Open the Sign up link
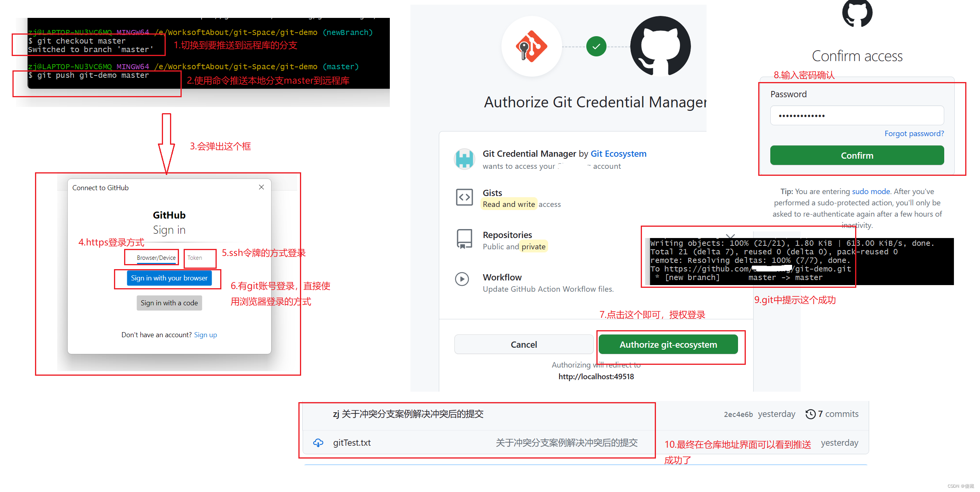 pos(205,335)
